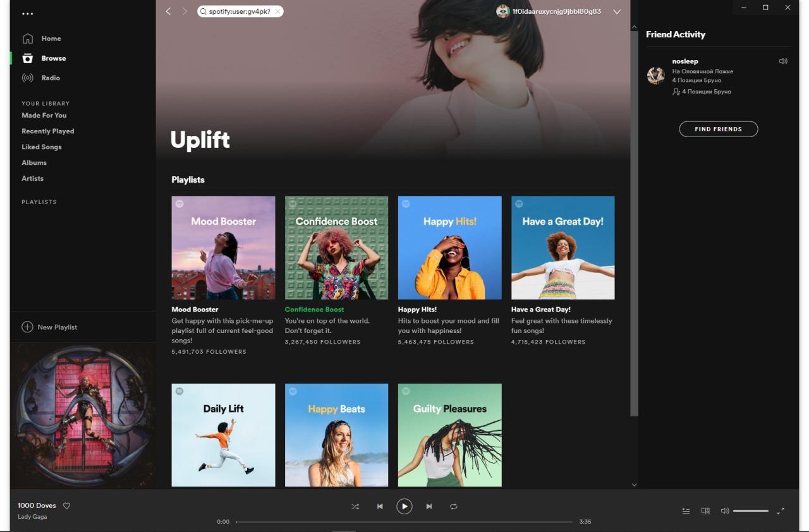The image size is (809, 532).
Task: Open the Mood Booster playlist cover
Action: point(223,248)
